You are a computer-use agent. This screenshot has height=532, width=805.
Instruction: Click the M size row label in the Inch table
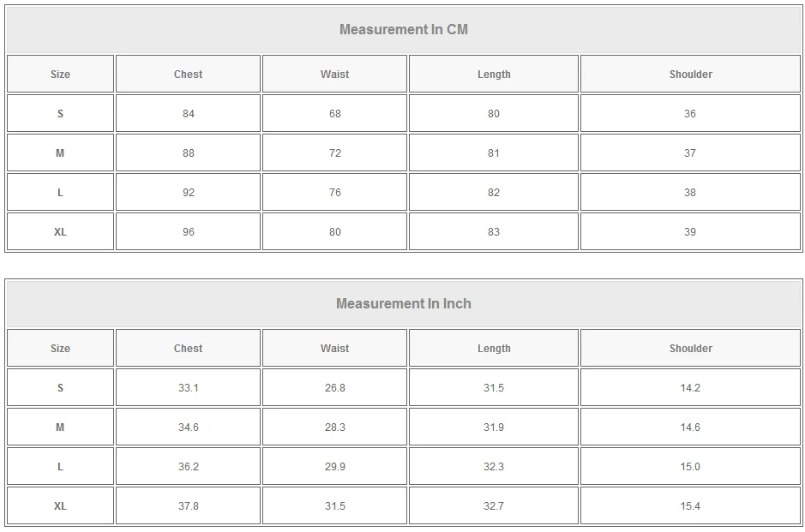(x=60, y=427)
